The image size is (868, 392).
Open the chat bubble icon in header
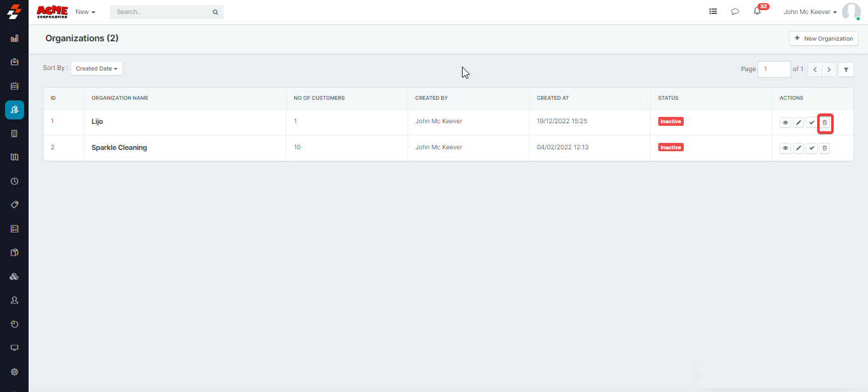pos(735,11)
